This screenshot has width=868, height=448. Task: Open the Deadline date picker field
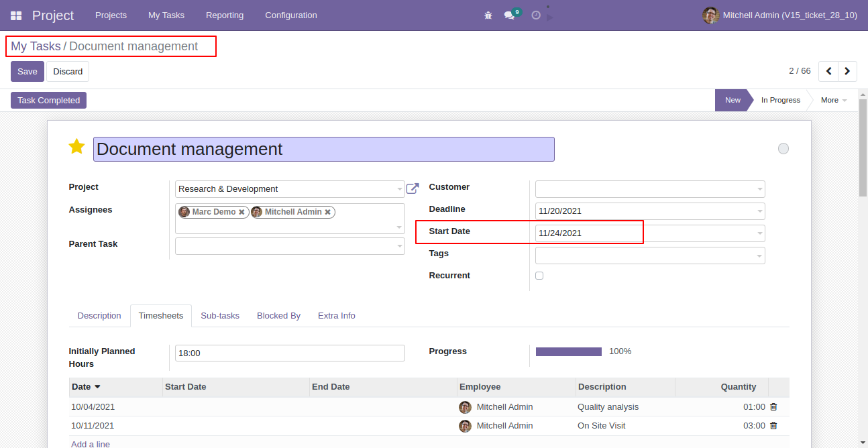[650, 211]
